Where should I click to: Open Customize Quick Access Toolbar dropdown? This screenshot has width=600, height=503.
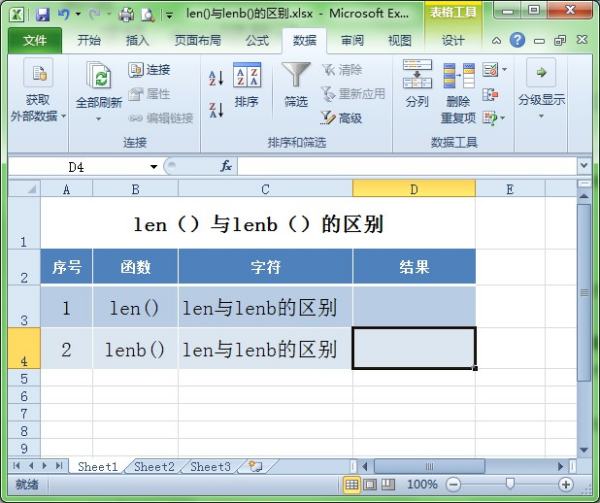169,15
